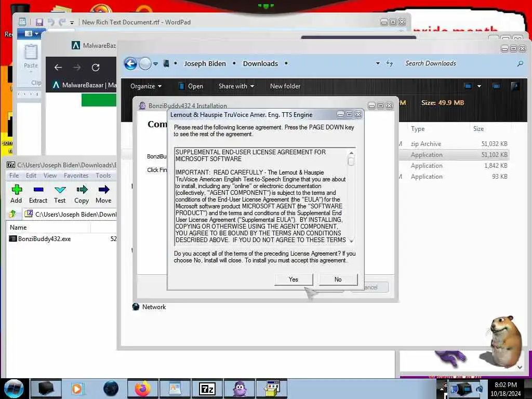Toggle the preview pane icon in Explorer

pyautogui.click(x=496, y=86)
